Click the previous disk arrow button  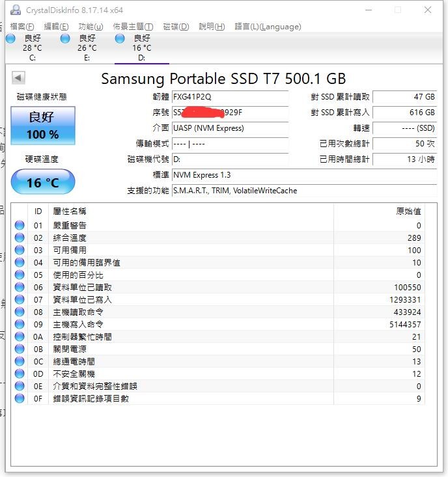pos(18,78)
